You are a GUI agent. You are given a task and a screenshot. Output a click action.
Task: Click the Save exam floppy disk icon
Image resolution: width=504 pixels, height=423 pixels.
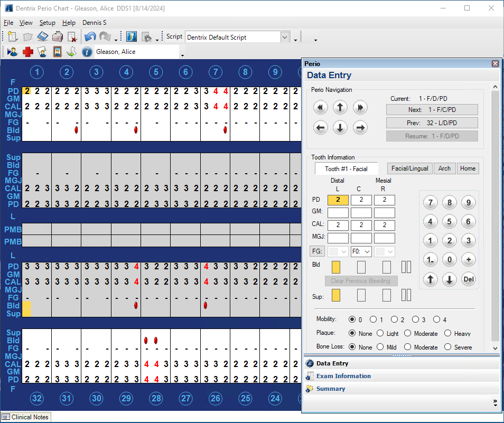coord(43,37)
